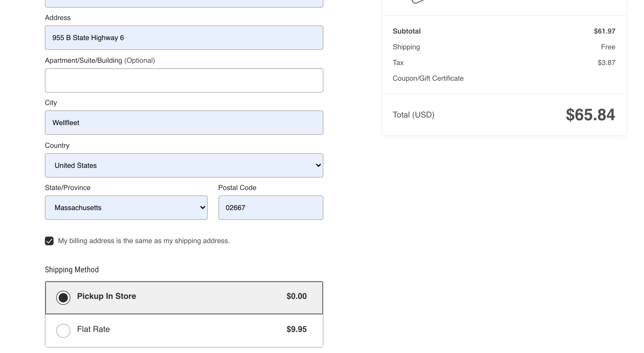Click the Total amount $65.84
Viewport: 644px width, 353px height.
click(x=590, y=115)
